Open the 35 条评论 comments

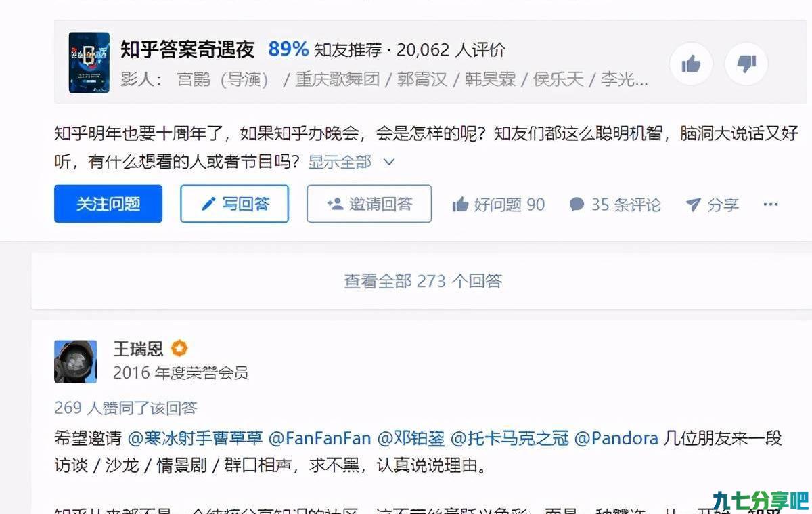click(x=615, y=204)
